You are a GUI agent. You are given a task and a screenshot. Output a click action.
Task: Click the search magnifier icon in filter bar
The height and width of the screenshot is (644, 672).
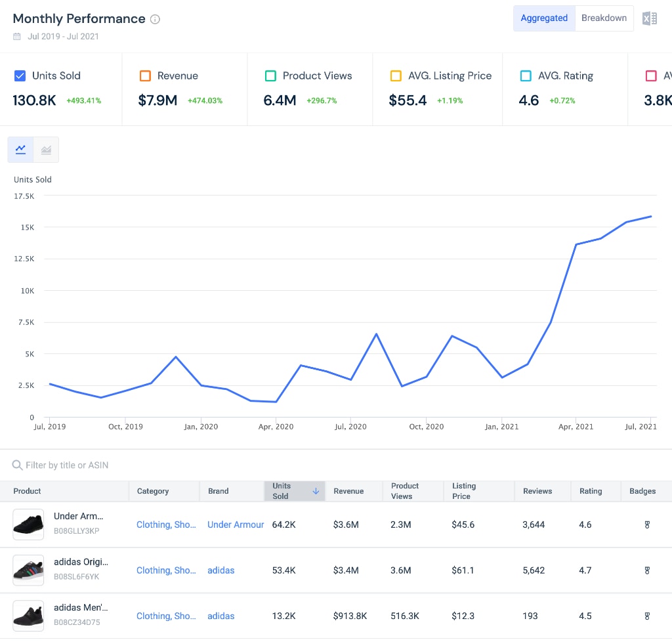point(17,465)
